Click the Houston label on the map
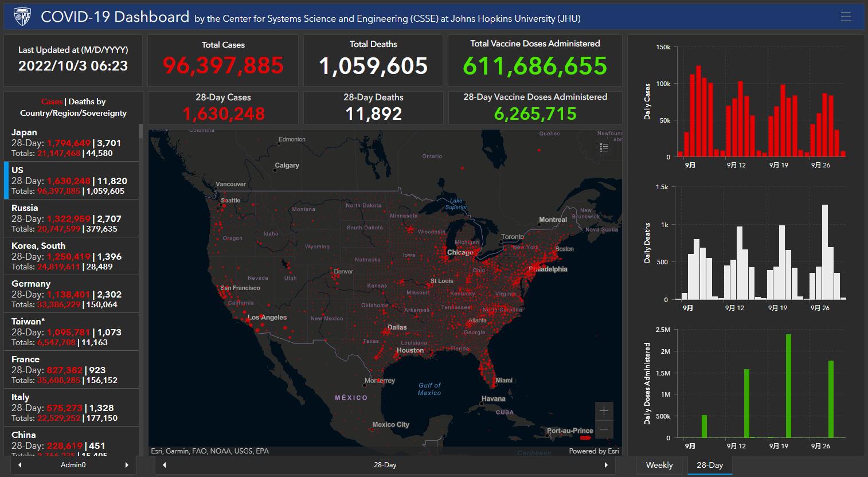 point(410,350)
